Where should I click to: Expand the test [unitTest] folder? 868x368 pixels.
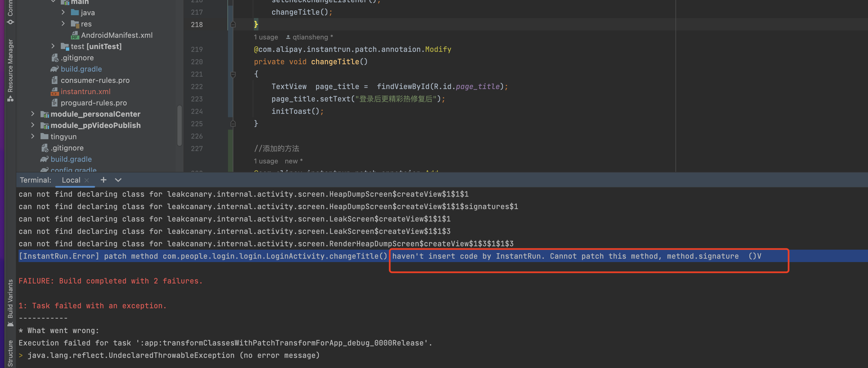pos(53,46)
